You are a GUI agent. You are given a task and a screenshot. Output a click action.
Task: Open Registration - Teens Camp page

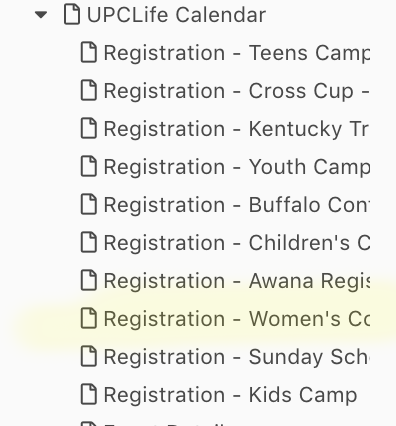[x=237, y=53]
